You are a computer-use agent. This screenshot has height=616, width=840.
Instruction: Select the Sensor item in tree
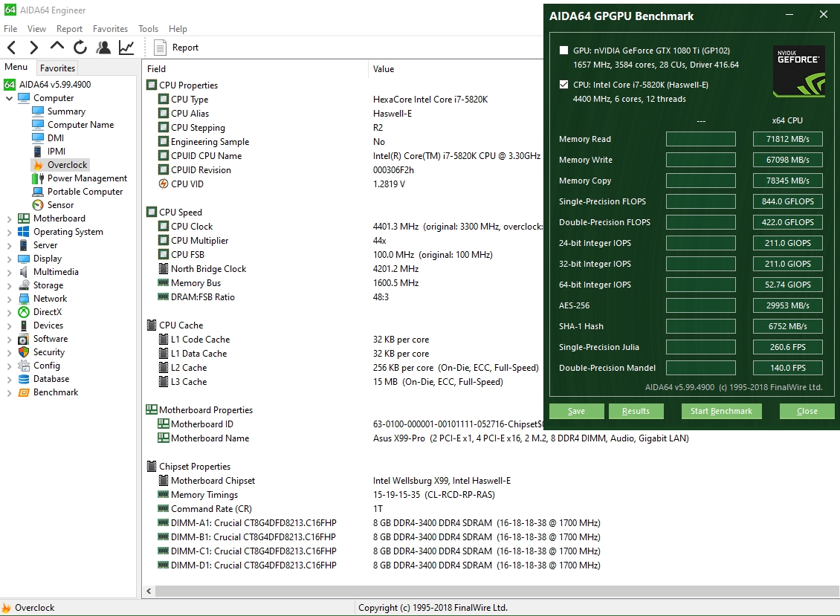[60, 205]
